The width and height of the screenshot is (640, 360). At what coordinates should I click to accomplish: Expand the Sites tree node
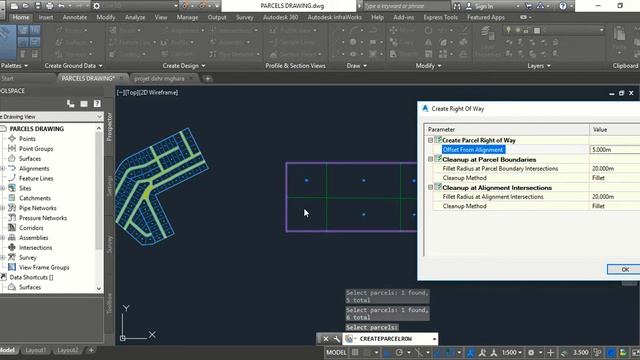click(x=3, y=188)
